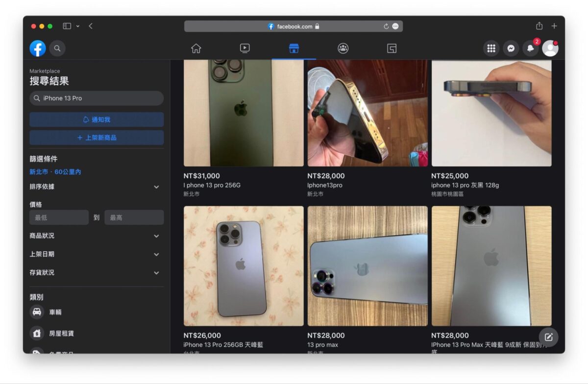The image size is (588, 384).
Task: Click the 新北市 · 60公里內 location link
Action: click(55, 172)
